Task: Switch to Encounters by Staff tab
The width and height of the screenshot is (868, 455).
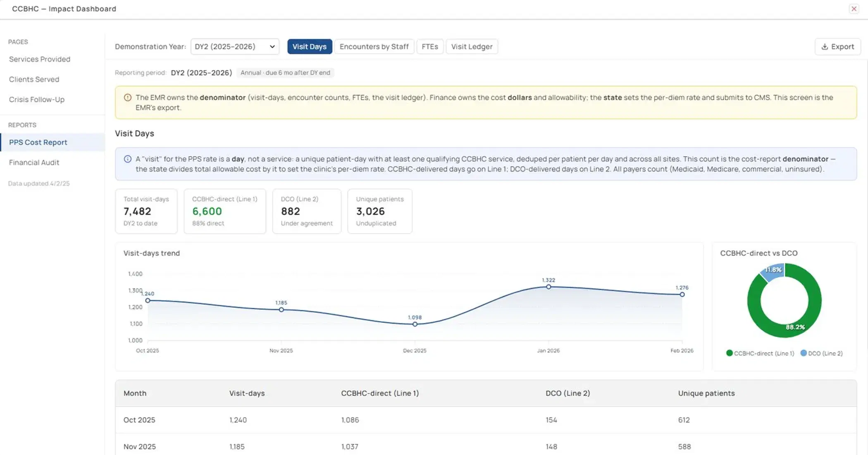Action: click(374, 47)
